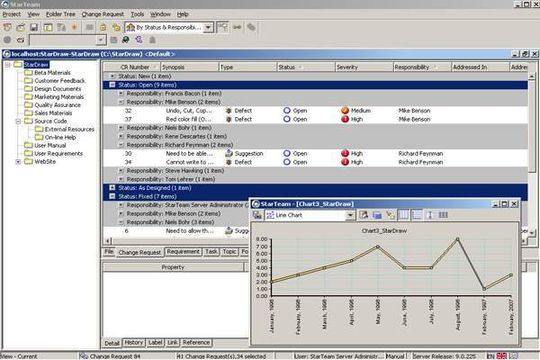Click the save icon in top toolbar
The image size is (540, 360).
tap(34, 27)
